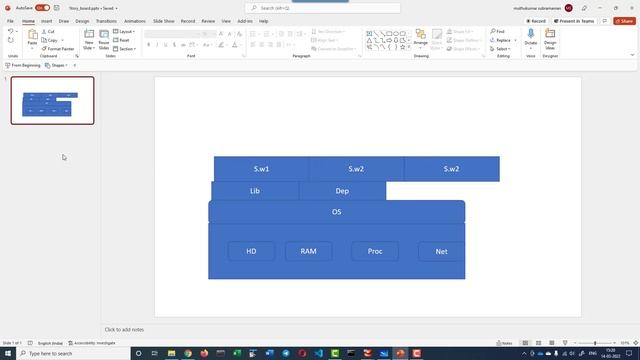Click the Undo icon
The image size is (640, 360).
point(11,31)
